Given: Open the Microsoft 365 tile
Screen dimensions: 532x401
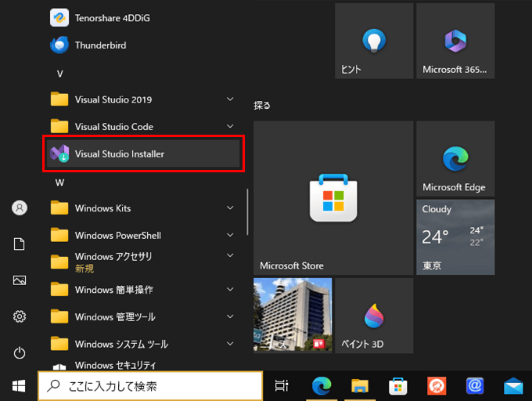Looking at the screenshot, I should coord(455,41).
